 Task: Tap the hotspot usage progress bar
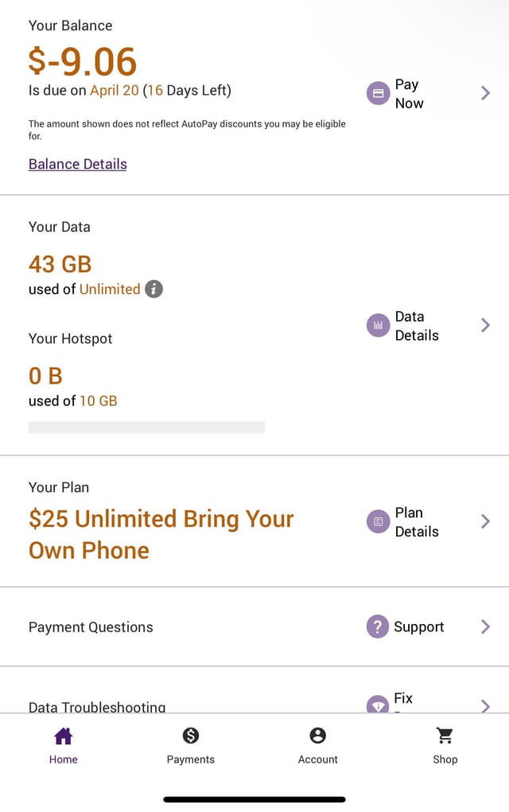[146, 427]
